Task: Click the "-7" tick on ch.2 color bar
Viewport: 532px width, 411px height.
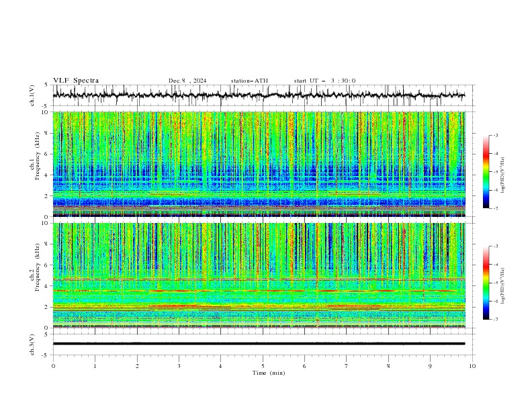Action: coord(496,319)
